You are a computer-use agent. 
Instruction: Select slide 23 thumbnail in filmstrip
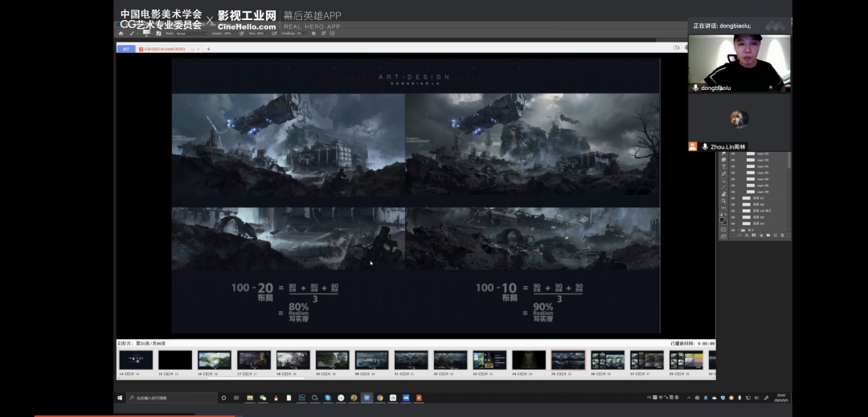[x=489, y=360]
